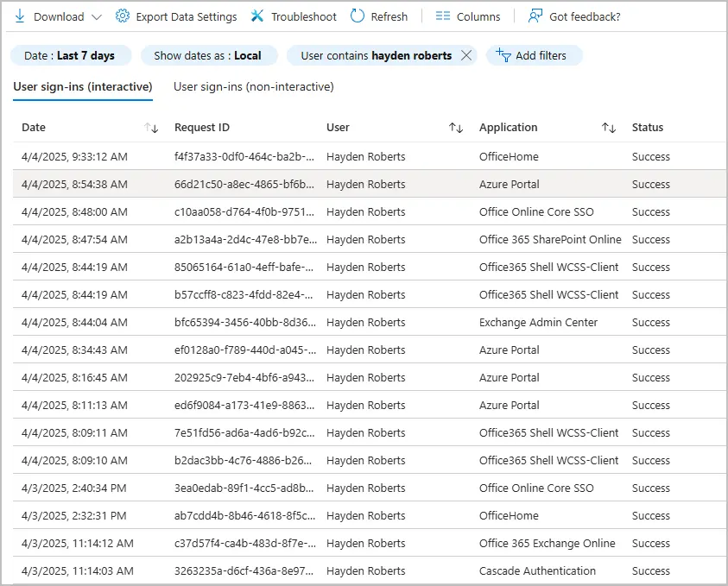Select request ID 85065164-61a0-4eff-bafe
This screenshot has width=728, height=586.
(x=244, y=268)
